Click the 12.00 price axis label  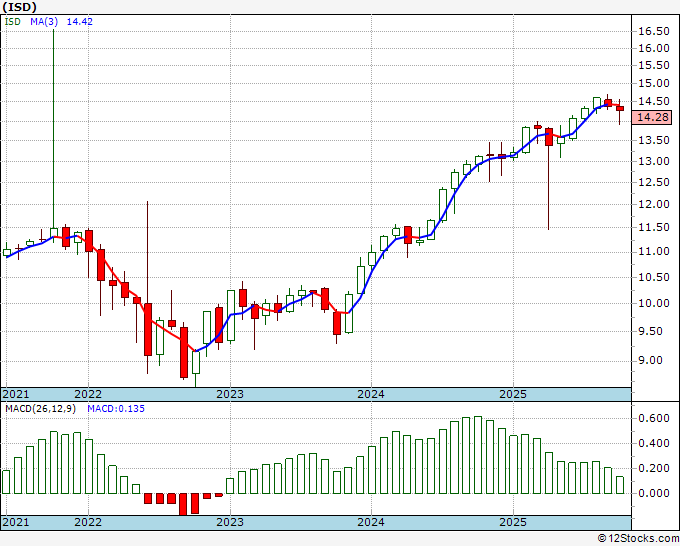[x=654, y=204]
